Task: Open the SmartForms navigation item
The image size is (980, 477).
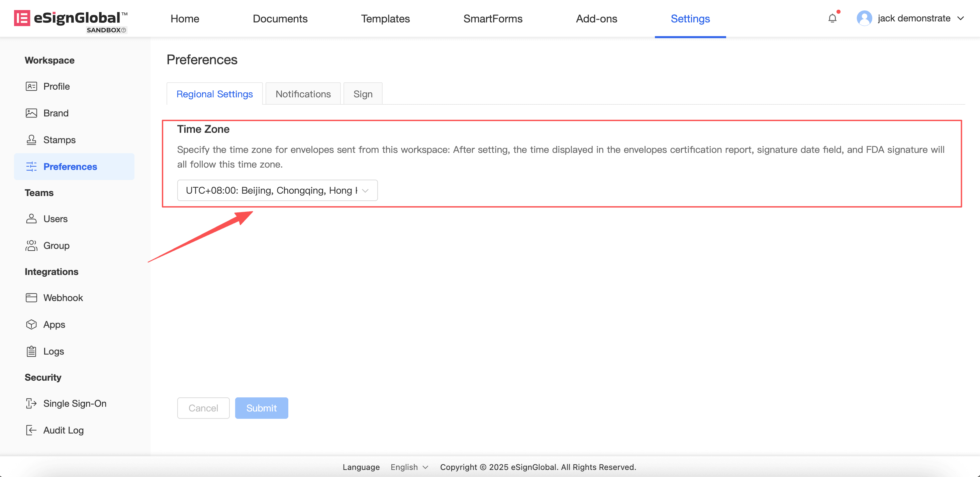Action: (x=493, y=18)
